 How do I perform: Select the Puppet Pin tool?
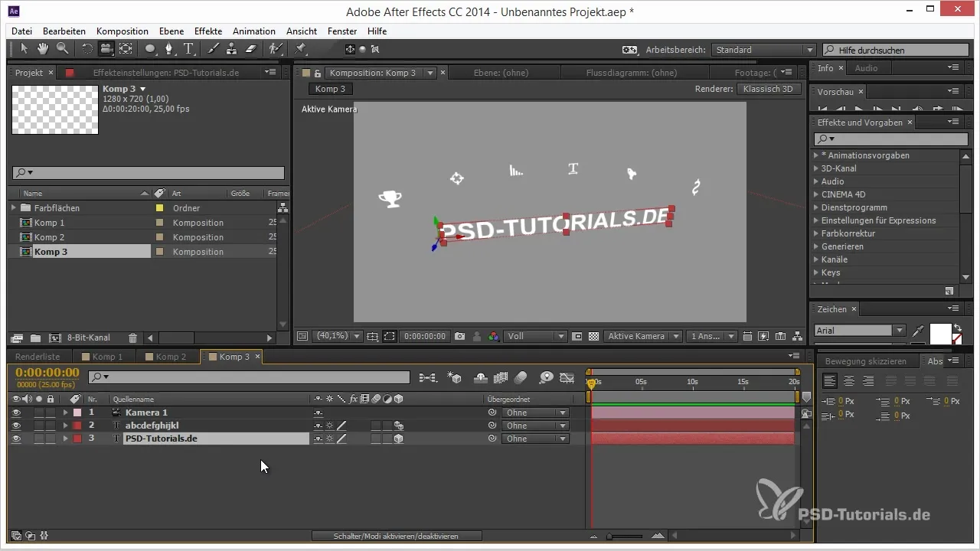[x=301, y=49]
